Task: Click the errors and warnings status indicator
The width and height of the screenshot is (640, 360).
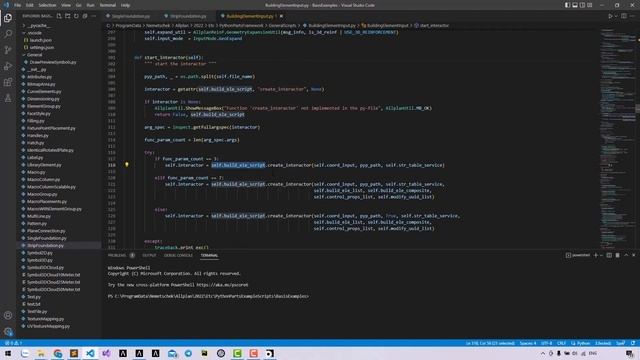Action: click(13, 343)
